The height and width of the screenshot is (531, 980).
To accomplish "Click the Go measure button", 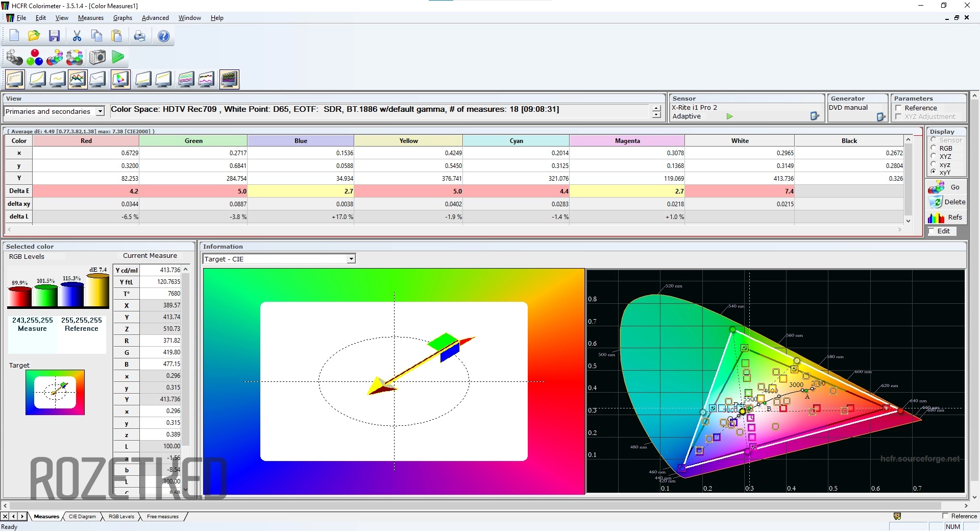I will coord(947,187).
